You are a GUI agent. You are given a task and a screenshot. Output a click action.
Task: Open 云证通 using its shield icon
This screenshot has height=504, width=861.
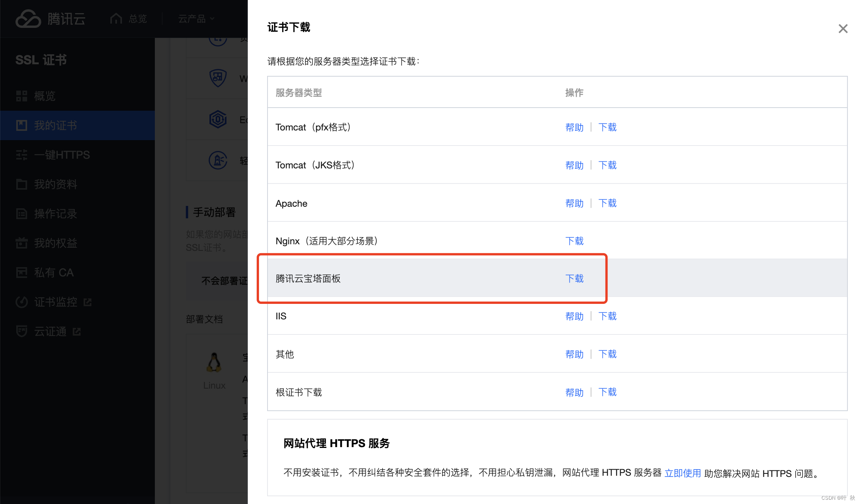22,331
